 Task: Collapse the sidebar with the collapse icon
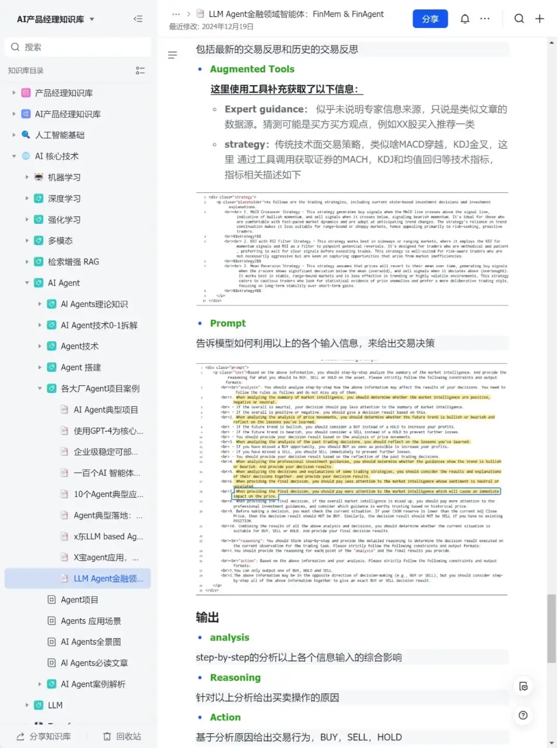coord(138,19)
